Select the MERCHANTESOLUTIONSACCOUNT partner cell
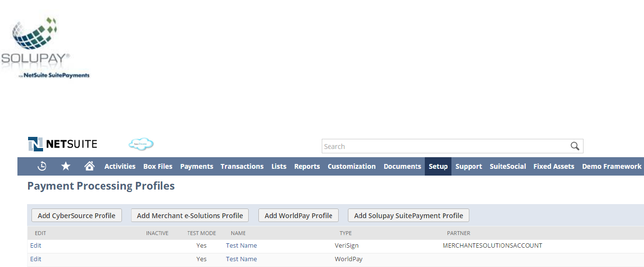 (x=493, y=246)
